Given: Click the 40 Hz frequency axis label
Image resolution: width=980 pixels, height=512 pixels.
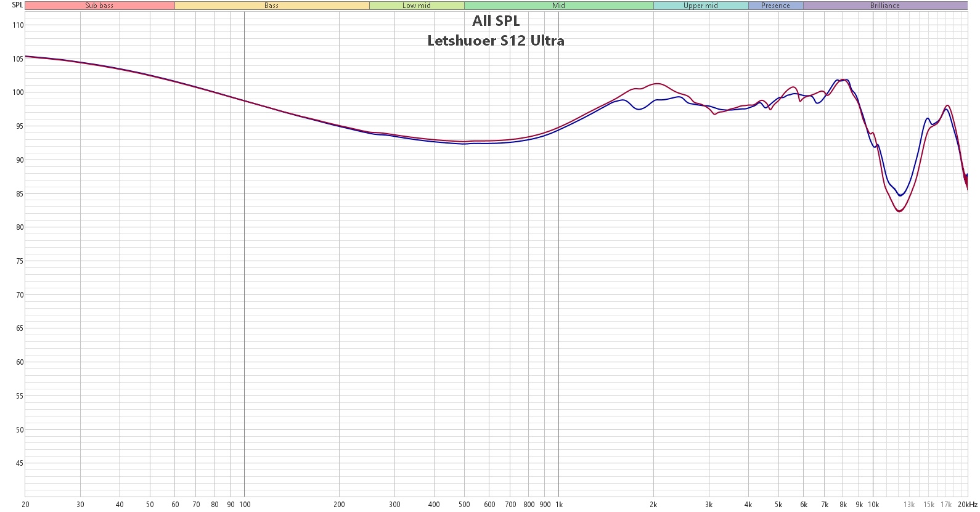Looking at the screenshot, I should [x=120, y=505].
